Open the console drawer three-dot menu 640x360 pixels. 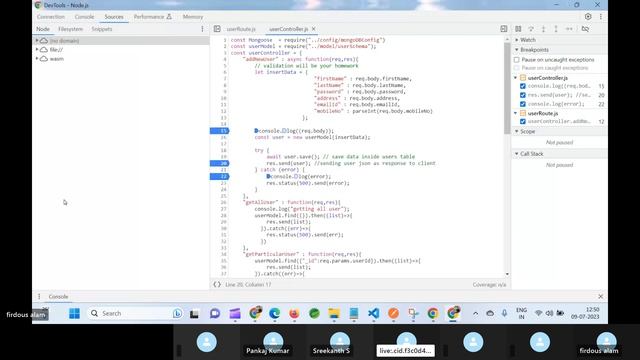tap(39, 297)
